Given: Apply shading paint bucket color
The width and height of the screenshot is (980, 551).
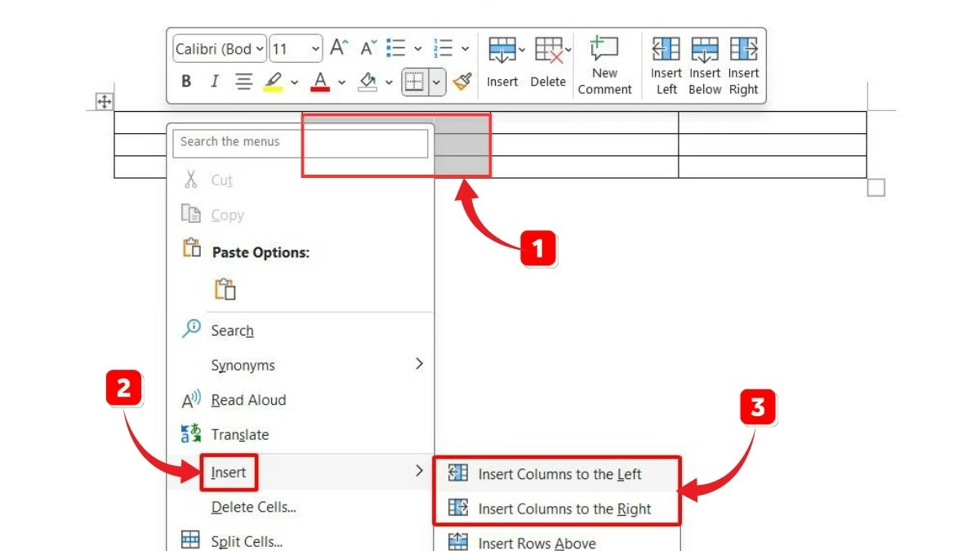Looking at the screenshot, I should pyautogui.click(x=367, y=82).
